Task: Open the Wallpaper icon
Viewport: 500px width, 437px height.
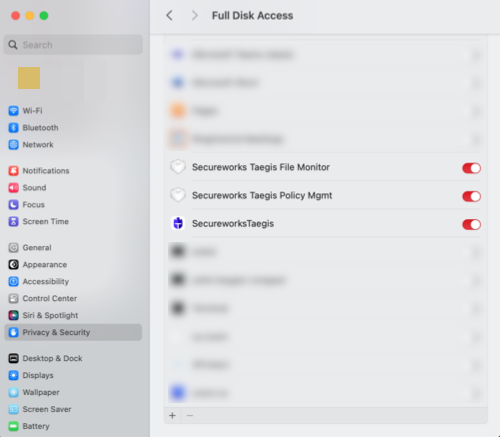Action: click(x=13, y=392)
